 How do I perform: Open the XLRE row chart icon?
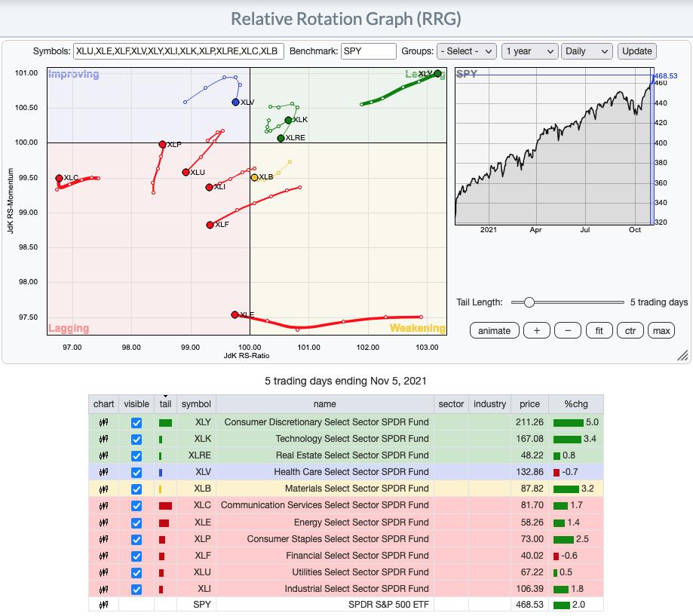(103, 455)
